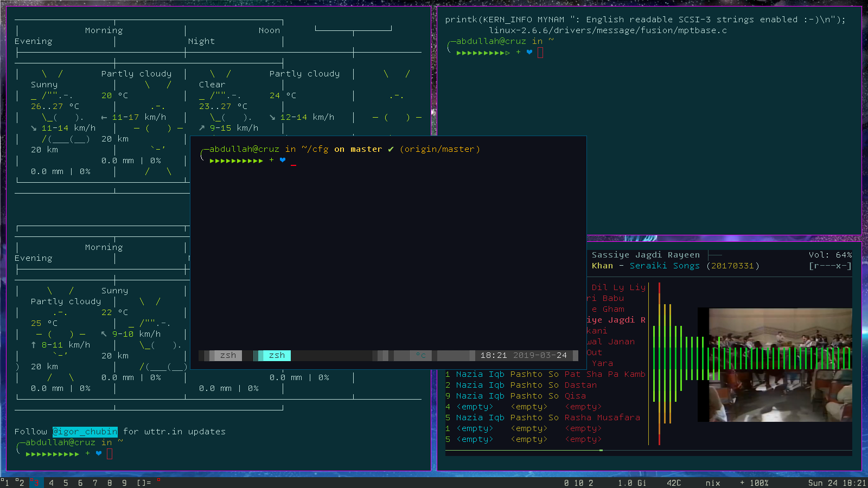The width and height of the screenshot is (868, 488).
Task: Click the 'Night' weather column header
Action: (201, 41)
